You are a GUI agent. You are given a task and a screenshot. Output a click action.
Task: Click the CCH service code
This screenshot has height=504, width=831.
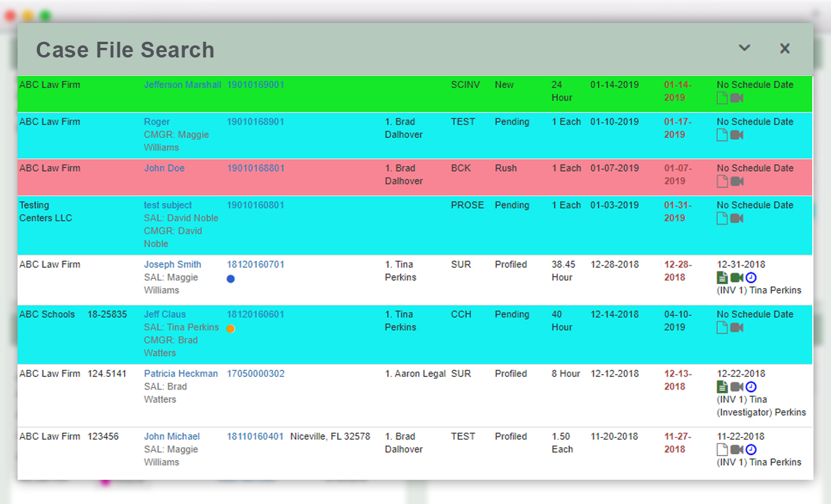tap(461, 314)
